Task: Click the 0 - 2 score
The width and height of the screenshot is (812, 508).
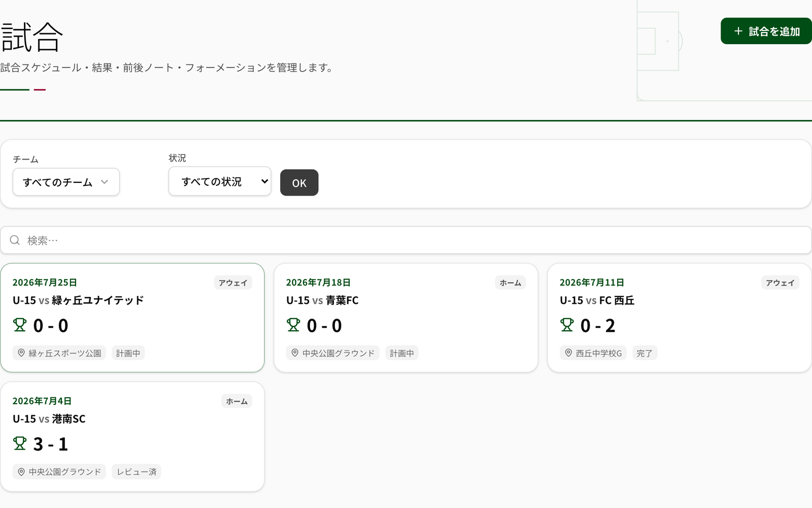Action: pyautogui.click(x=598, y=326)
